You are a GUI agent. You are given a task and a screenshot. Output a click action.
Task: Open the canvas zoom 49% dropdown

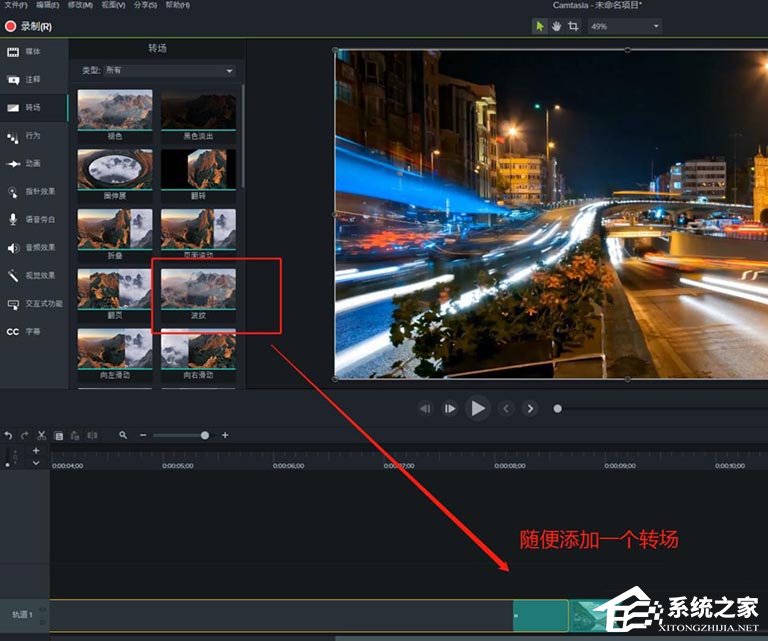coord(624,25)
